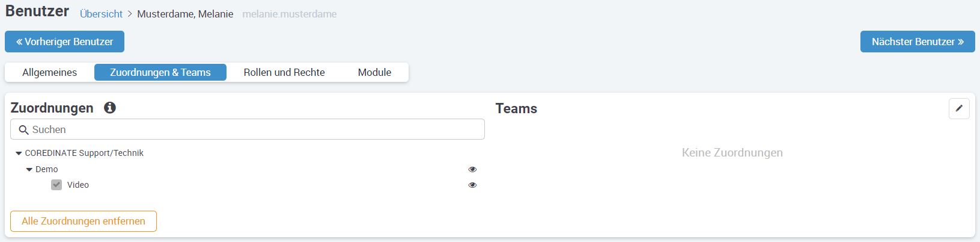This screenshot has height=242, width=980.
Task: Click Alle Zuordnungen entfernen button
Action: [x=84, y=221]
